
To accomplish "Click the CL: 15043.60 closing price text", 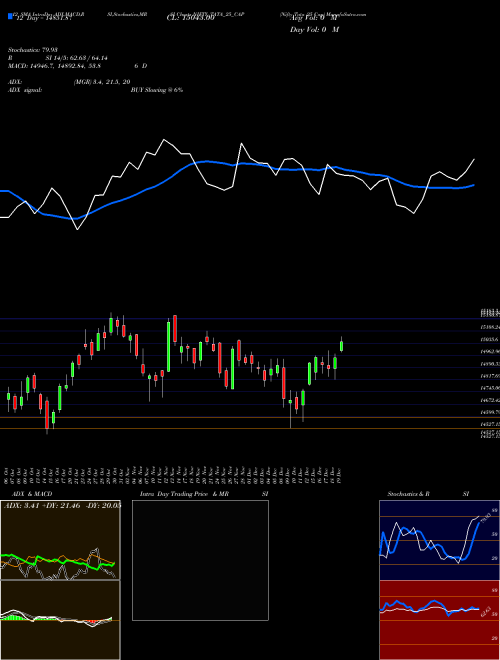I will tap(191, 18).
